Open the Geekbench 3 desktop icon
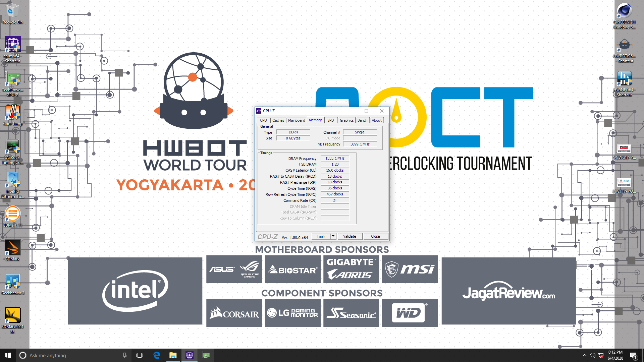 12,284
